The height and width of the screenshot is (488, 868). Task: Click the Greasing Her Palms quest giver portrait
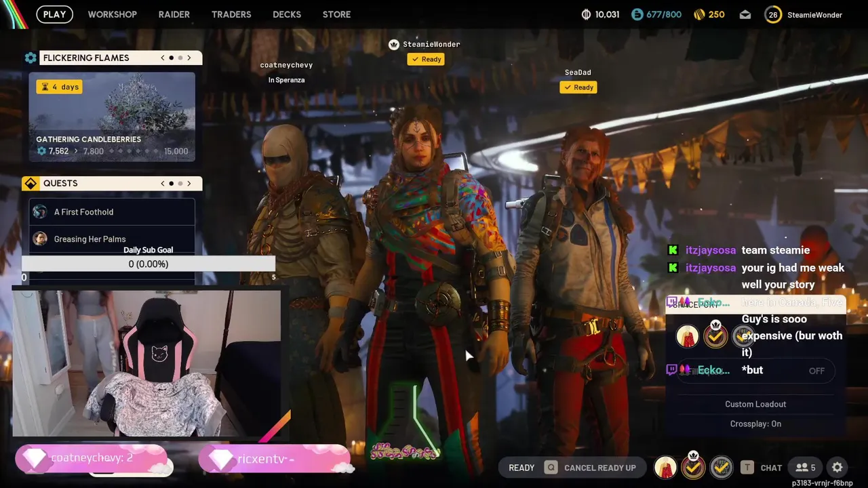click(x=40, y=239)
